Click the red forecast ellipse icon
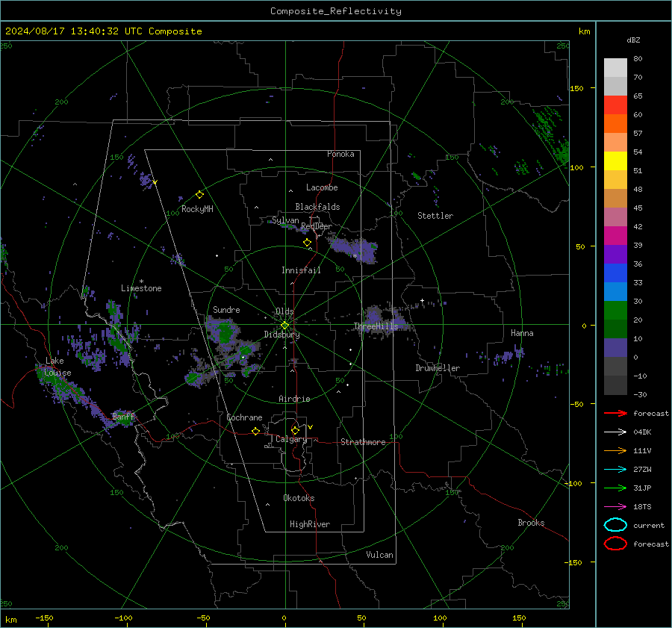Screen dimensions: 672x628 click(x=615, y=544)
